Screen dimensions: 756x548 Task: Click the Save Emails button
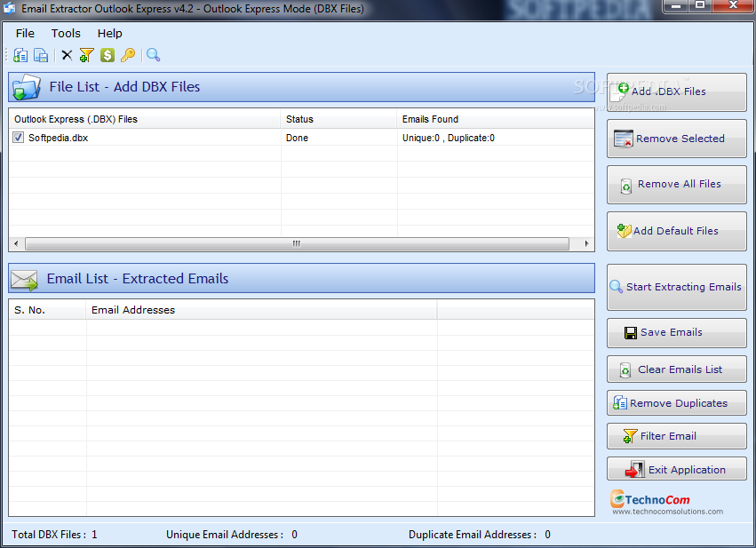(676, 332)
